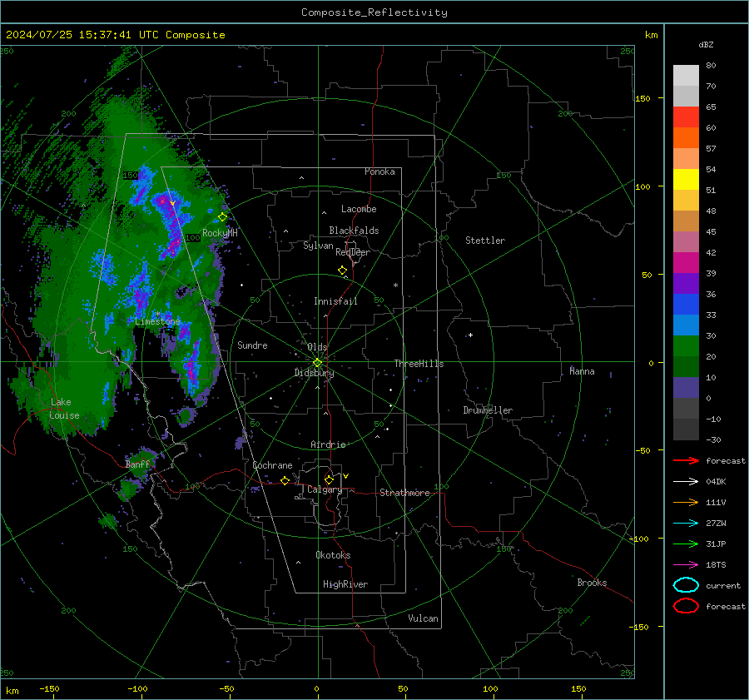Select indigo swatch between 10 and 0 dBZ
The image size is (749, 700).
(x=686, y=388)
